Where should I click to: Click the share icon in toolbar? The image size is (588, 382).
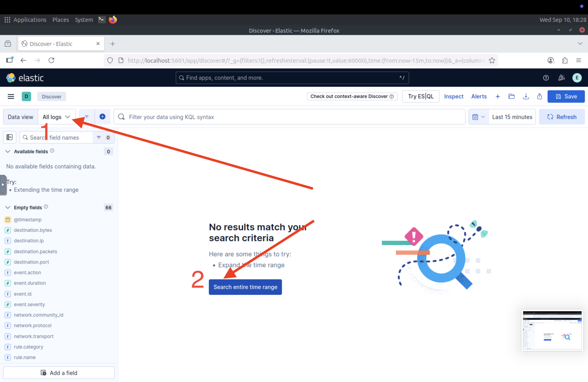tap(540, 96)
